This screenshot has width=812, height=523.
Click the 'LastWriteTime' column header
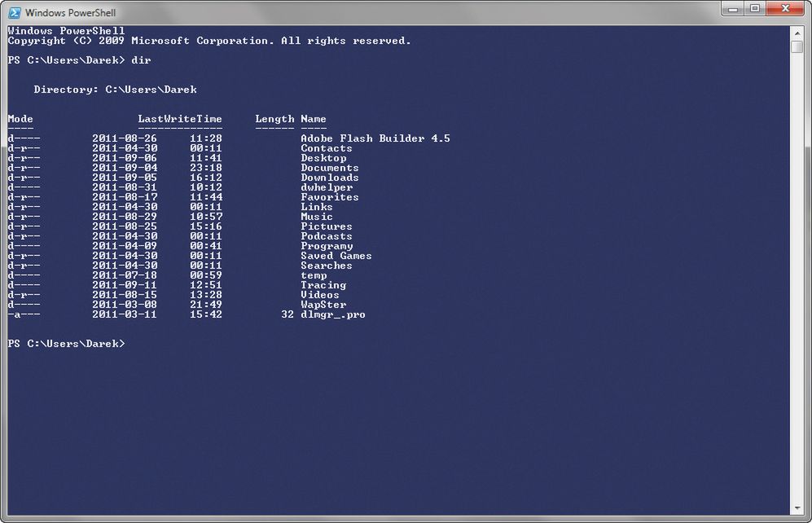tap(180, 119)
